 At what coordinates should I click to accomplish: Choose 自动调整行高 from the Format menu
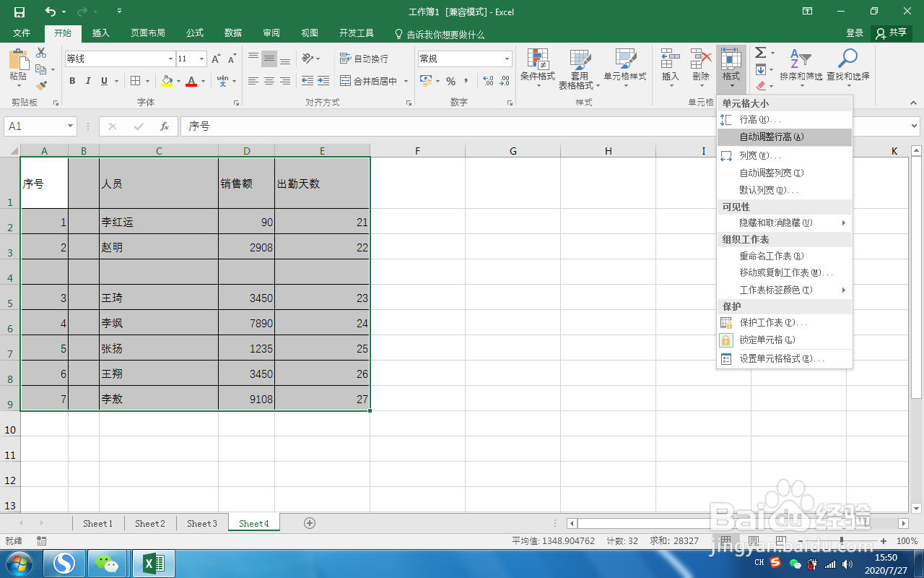click(785, 137)
